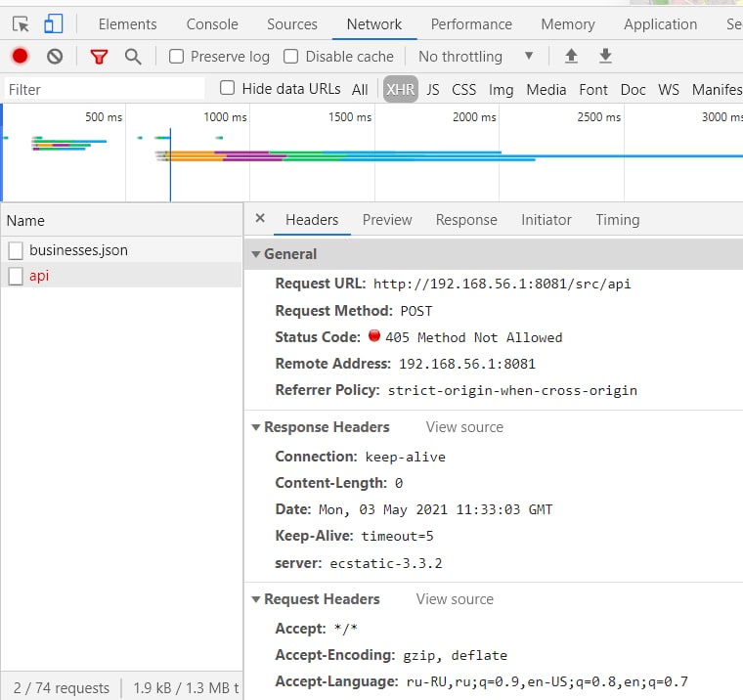Viewport: 743px width, 700px height.
Task: Tick the Hide data URLs checkbox
Action: click(228, 89)
